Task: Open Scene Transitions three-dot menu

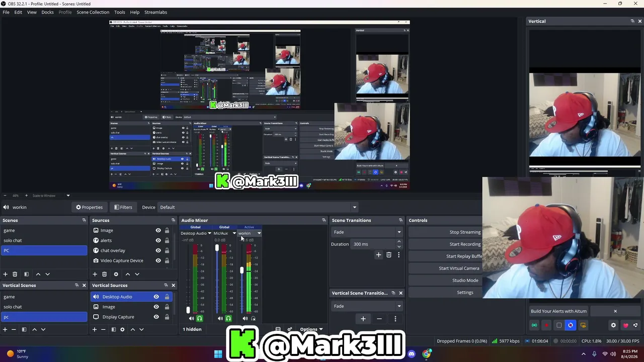Action: click(x=398, y=255)
